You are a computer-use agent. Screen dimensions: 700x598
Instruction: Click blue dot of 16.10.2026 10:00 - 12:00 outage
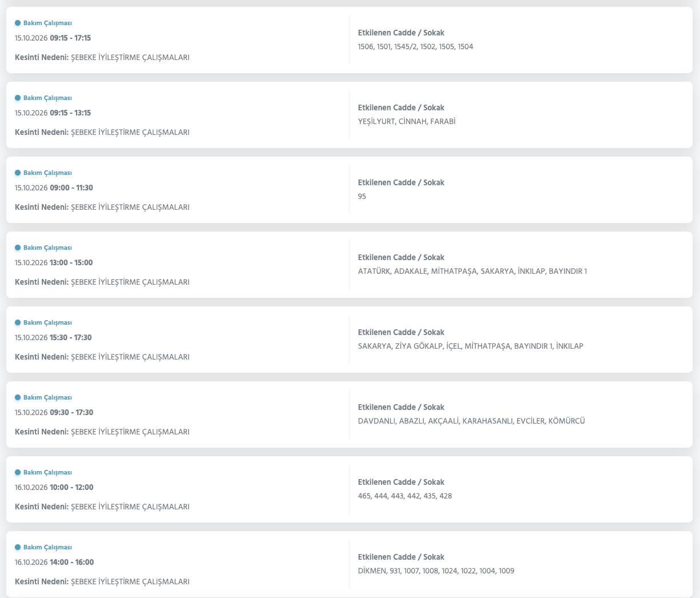pos(18,473)
